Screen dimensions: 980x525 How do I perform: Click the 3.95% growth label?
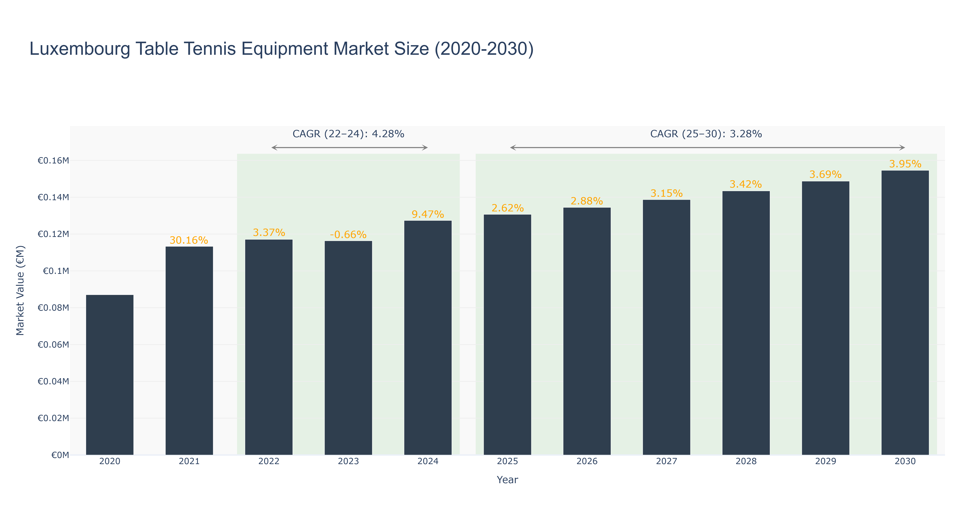tap(905, 164)
